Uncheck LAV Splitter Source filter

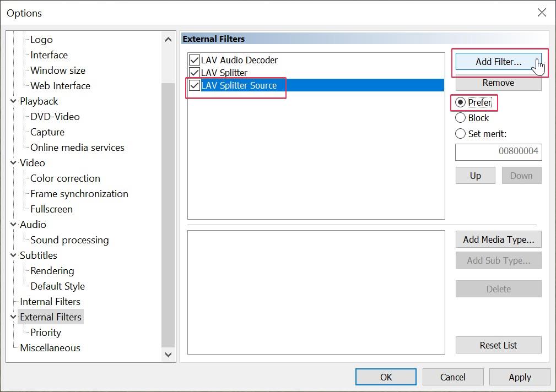point(194,85)
